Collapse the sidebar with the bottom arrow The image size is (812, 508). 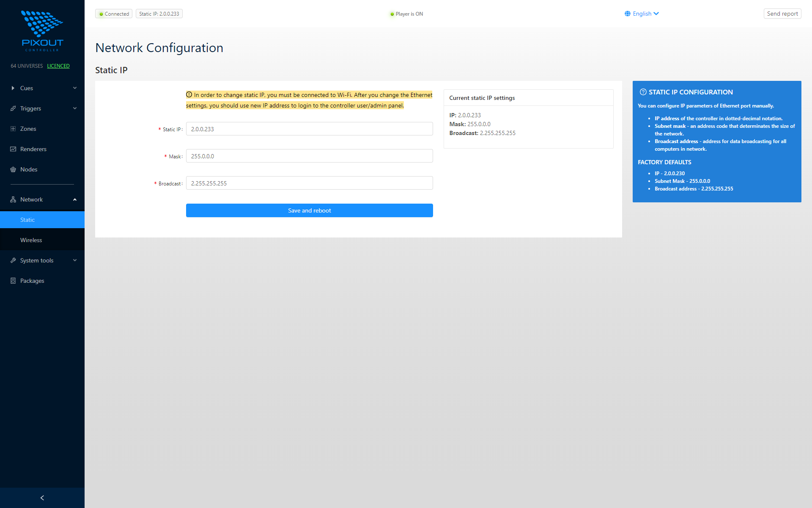[42, 497]
